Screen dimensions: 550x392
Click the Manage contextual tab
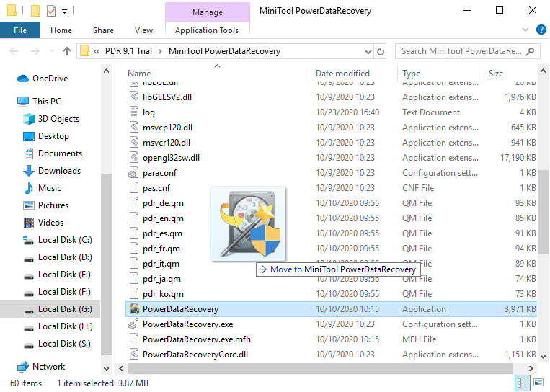pyautogui.click(x=208, y=12)
